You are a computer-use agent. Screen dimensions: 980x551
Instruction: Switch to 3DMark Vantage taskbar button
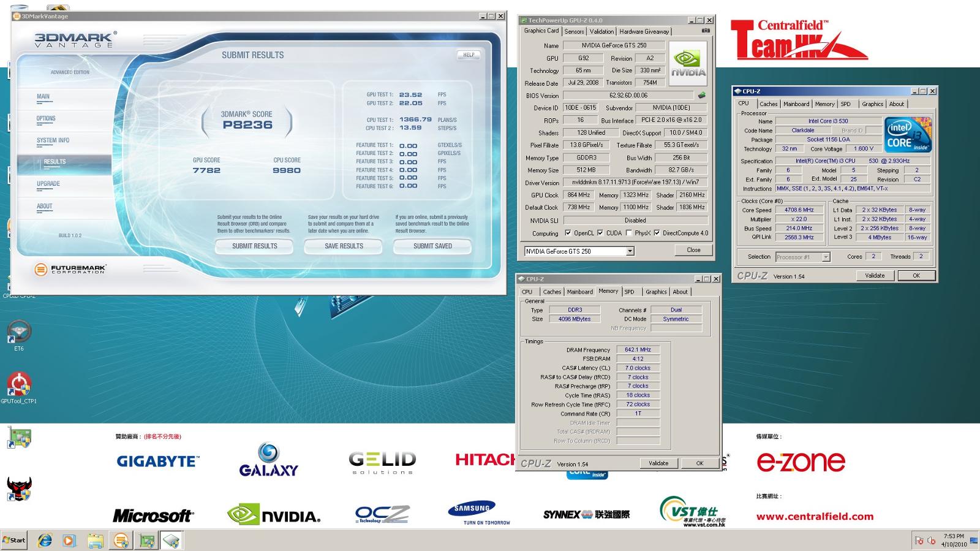pos(121,541)
